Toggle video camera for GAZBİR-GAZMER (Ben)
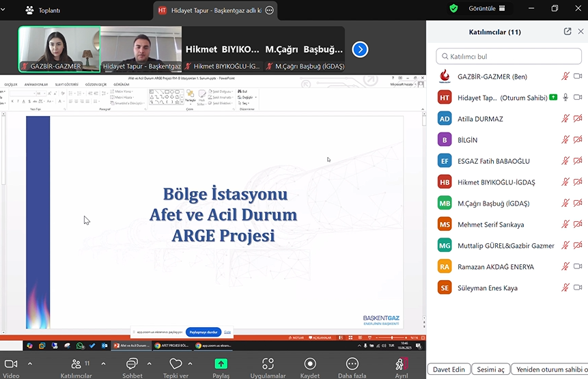The height and width of the screenshot is (379, 588). tap(578, 76)
